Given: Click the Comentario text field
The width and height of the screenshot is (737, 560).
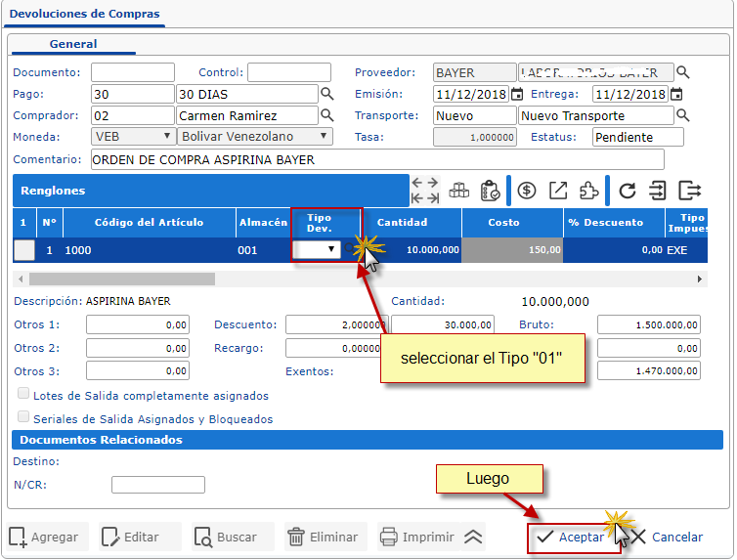Looking at the screenshot, I should tap(376, 159).
